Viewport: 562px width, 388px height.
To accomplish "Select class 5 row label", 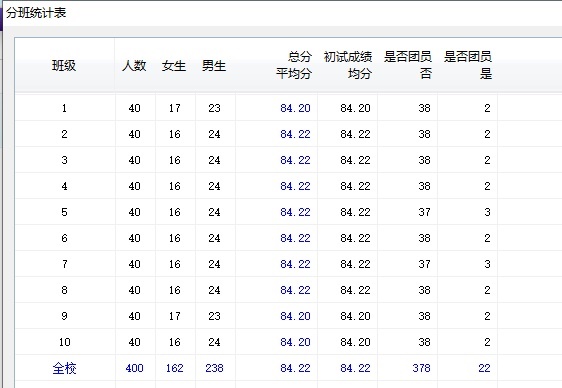I will click(x=64, y=212).
